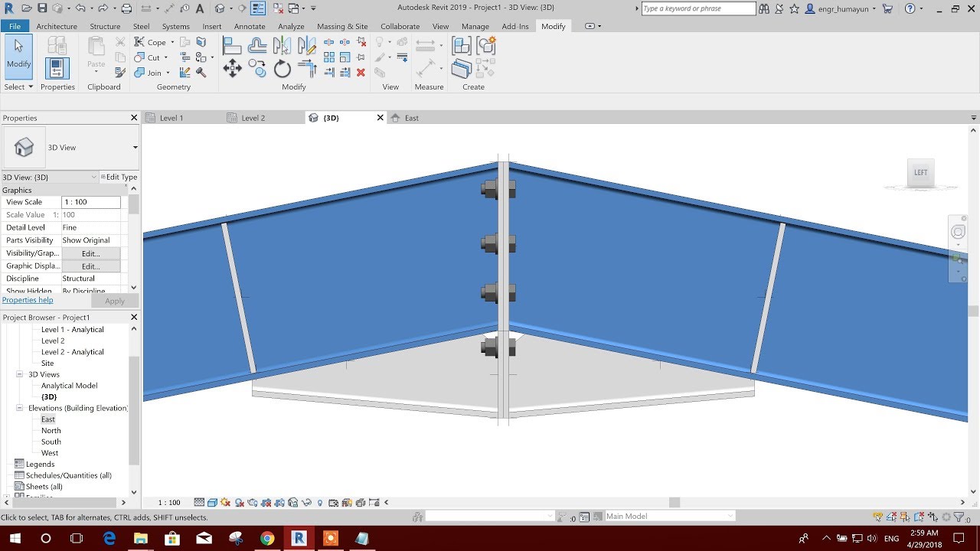Click the Properties help link

coord(28,299)
